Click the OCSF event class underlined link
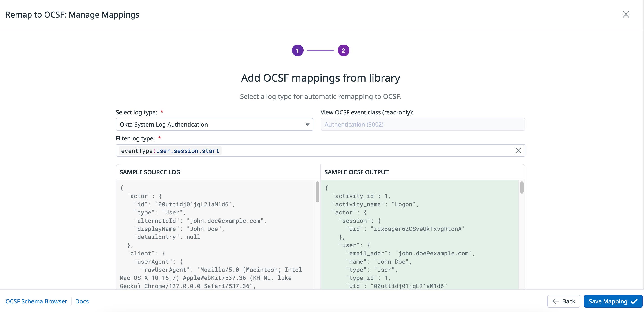The width and height of the screenshot is (644, 312). coord(357,112)
